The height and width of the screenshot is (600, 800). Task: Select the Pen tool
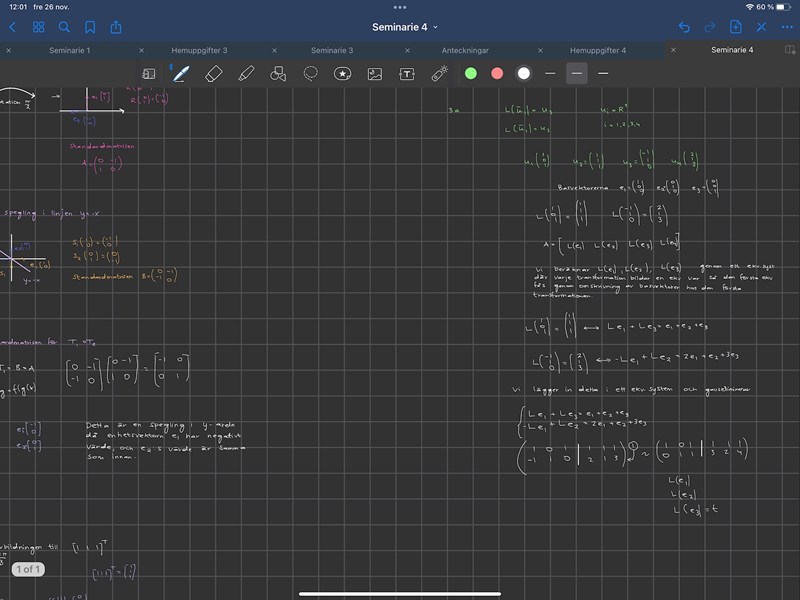pos(181,73)
